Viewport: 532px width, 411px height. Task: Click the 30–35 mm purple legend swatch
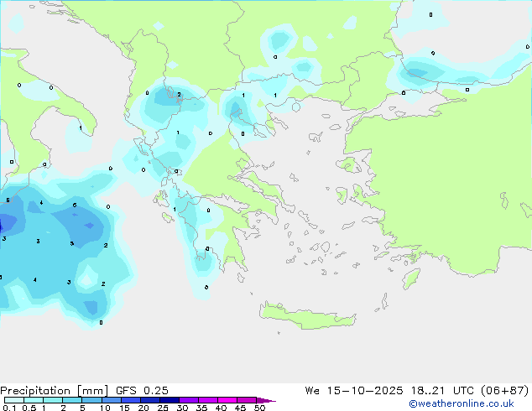click(x=189, y=400)
